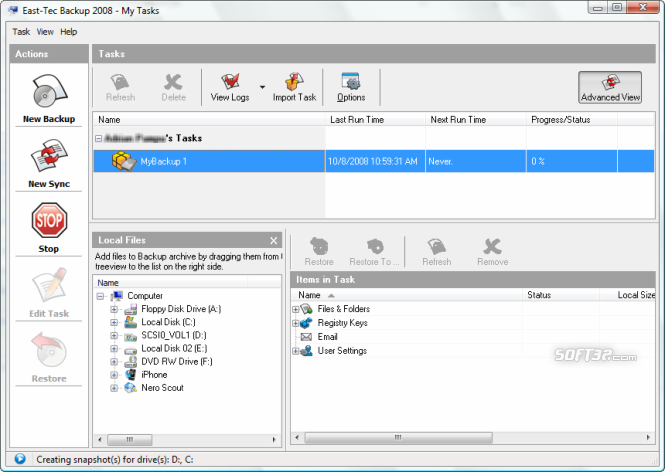Expand the iPhone tree node
The image size is (665, 472).
click(x=114, y=375)
